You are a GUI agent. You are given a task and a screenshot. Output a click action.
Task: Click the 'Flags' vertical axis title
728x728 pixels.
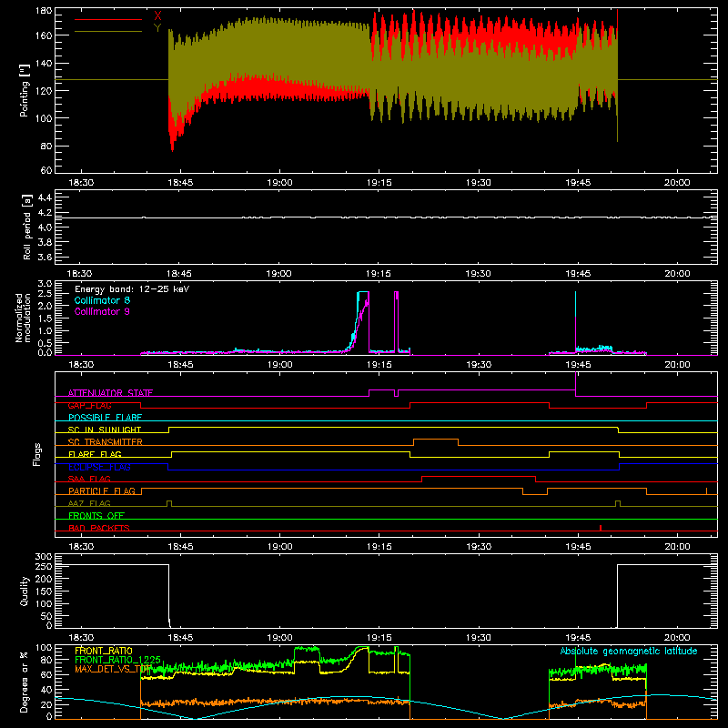pyautogui.click(x=37, y=454)
